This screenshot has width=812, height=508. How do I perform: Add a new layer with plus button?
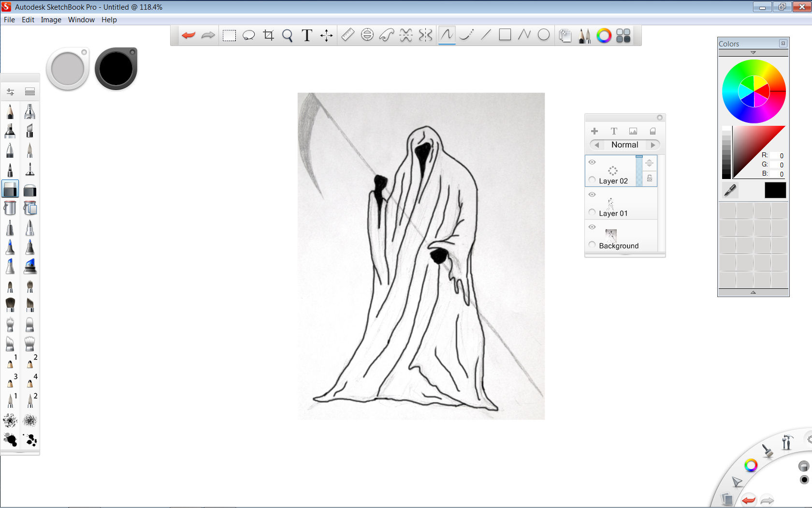point(594,131)
